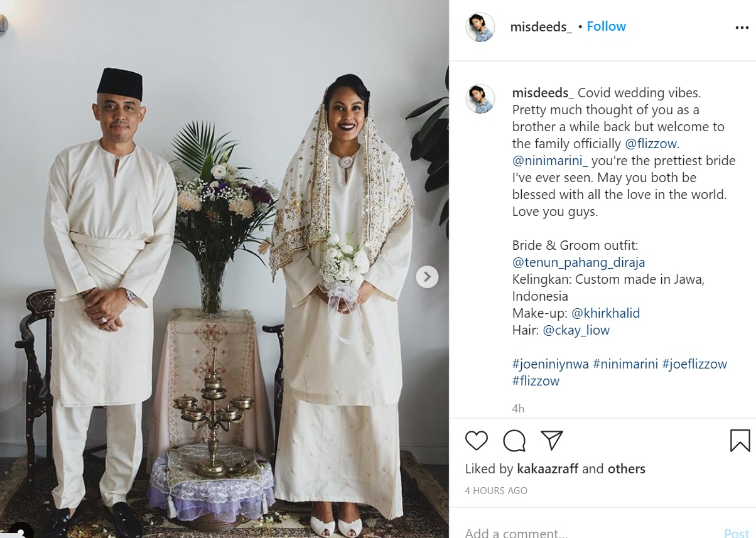Viewport: 756px width, 538px height.
Task: Browse the #joeflizzow hashtag
Action: click(x=694, y=364)
